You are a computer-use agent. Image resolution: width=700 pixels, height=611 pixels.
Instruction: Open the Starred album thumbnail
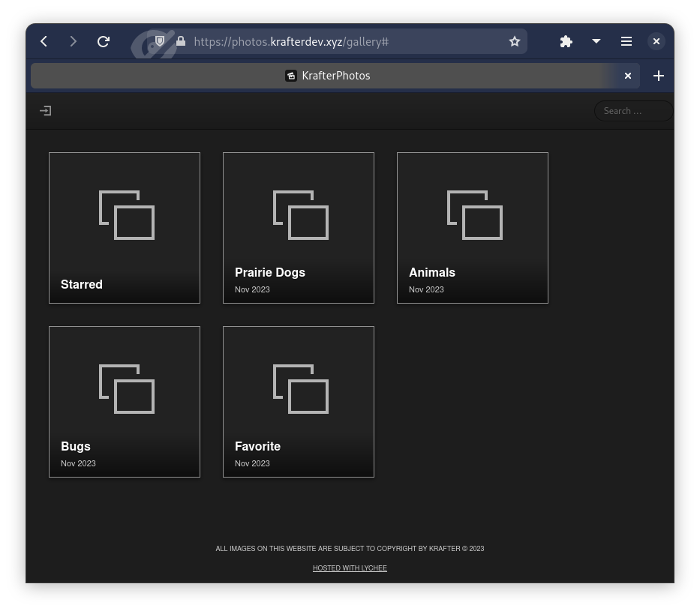(125, 227)
